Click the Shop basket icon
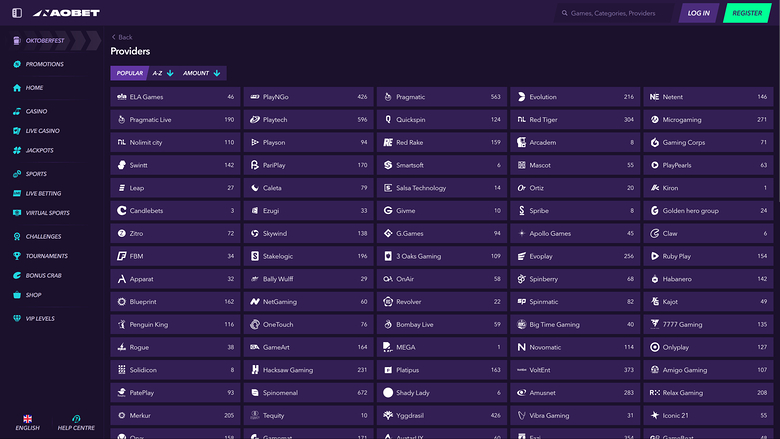Screen dimensions: 780x439 (17, 295)
